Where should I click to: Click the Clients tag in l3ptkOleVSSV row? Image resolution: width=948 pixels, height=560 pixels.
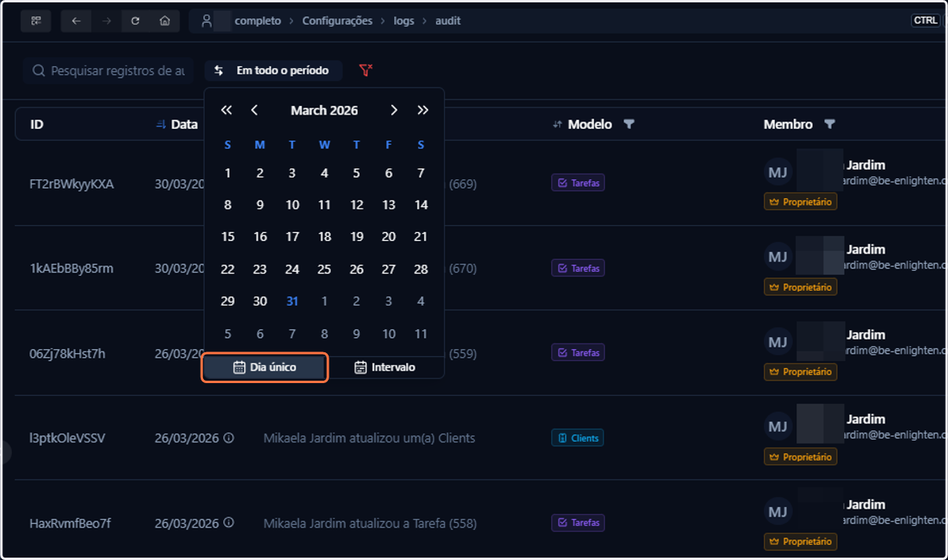[x=577, y=438]
